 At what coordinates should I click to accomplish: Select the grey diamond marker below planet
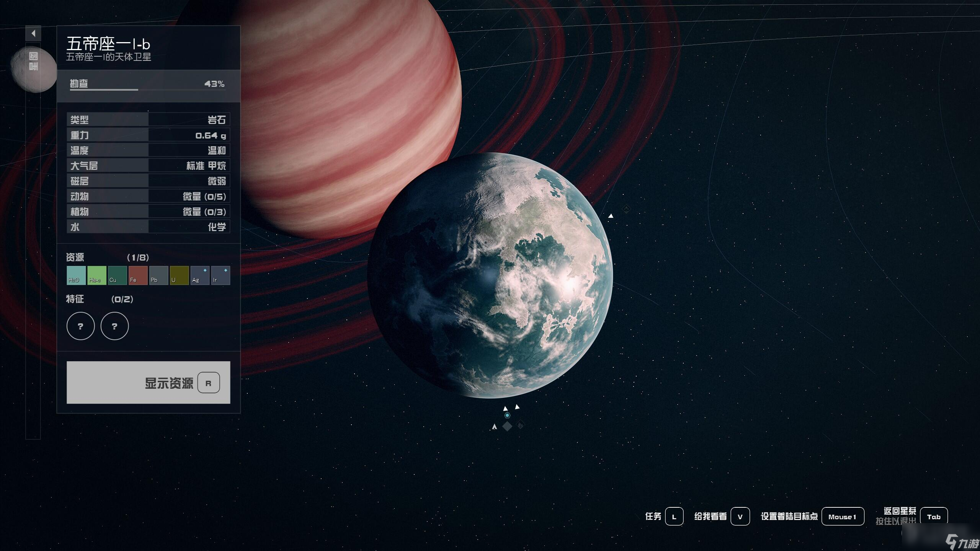(x=507, y=426)
